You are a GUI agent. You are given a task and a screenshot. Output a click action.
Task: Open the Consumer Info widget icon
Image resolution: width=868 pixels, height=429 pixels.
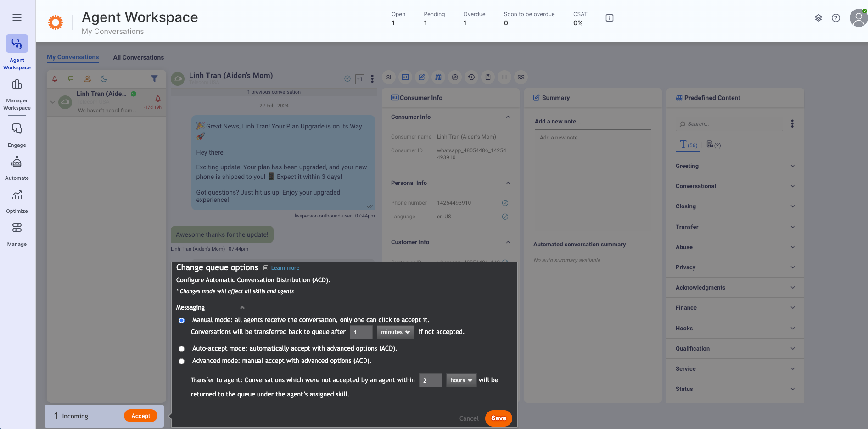[405, 77]
